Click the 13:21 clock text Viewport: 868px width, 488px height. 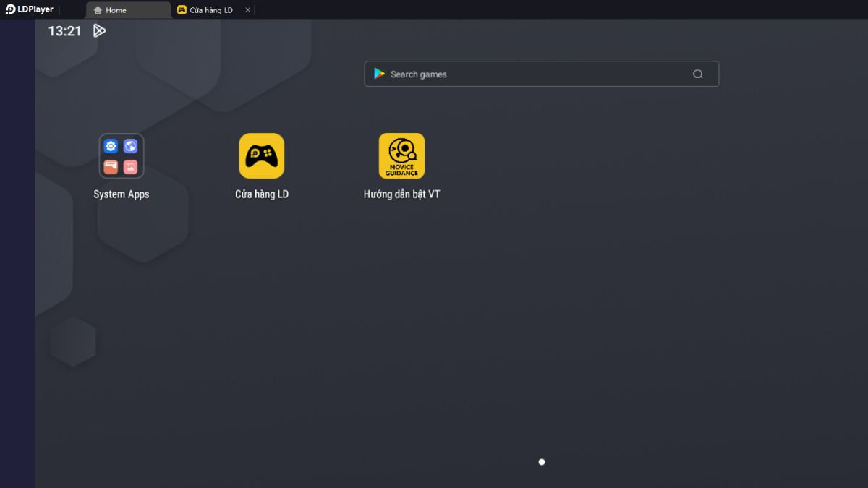(x=65, y=31)
